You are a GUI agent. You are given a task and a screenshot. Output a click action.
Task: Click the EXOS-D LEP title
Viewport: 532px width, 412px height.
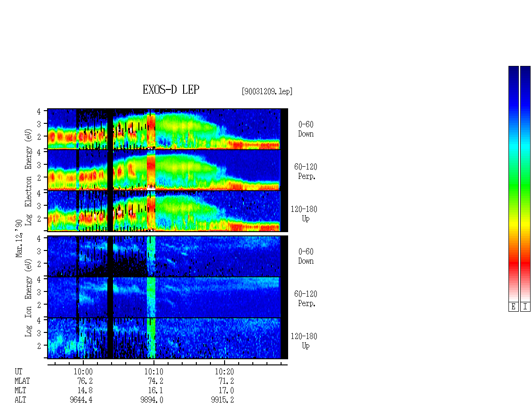(170, 89)
